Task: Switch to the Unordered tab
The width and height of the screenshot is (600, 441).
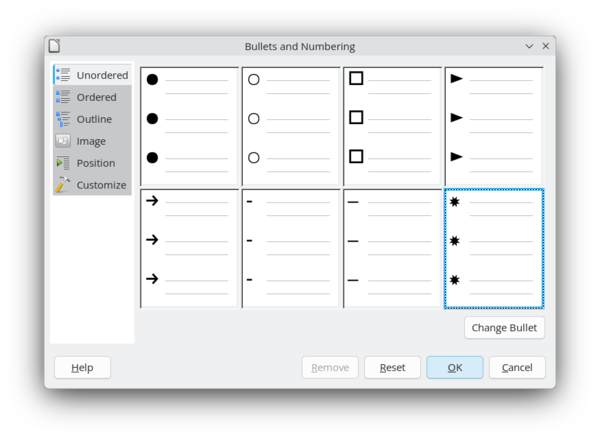Action: [x=92, y=75]
